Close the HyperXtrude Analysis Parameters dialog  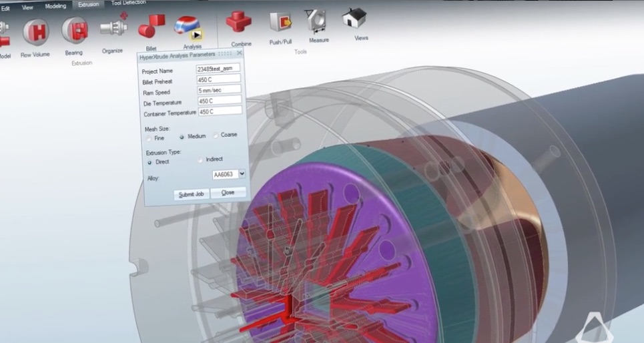(x=240, y=53)
